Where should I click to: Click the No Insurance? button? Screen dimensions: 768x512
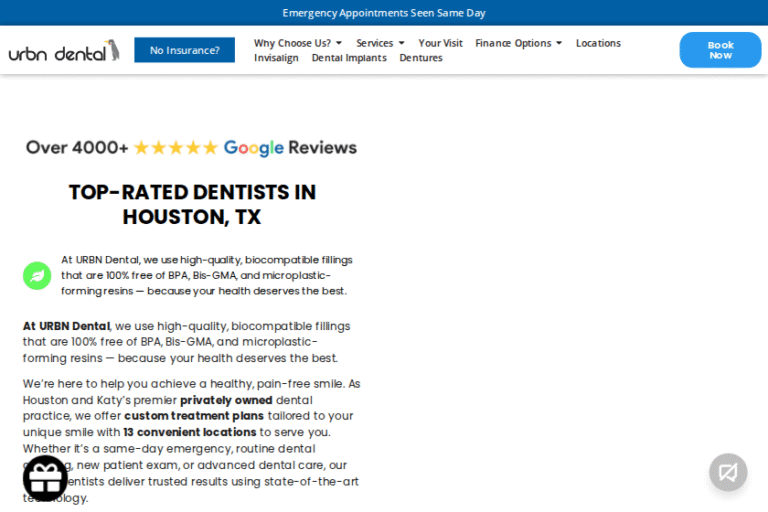[x=185, y=50]
